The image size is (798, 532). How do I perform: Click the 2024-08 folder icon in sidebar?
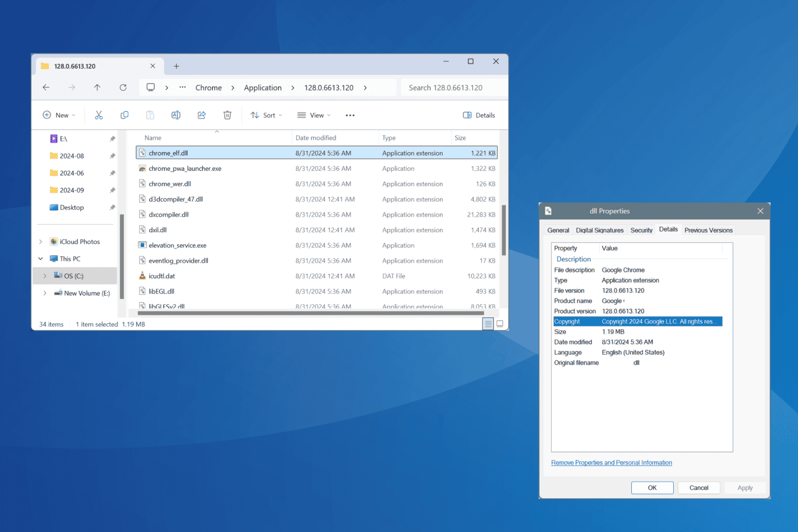54,156
